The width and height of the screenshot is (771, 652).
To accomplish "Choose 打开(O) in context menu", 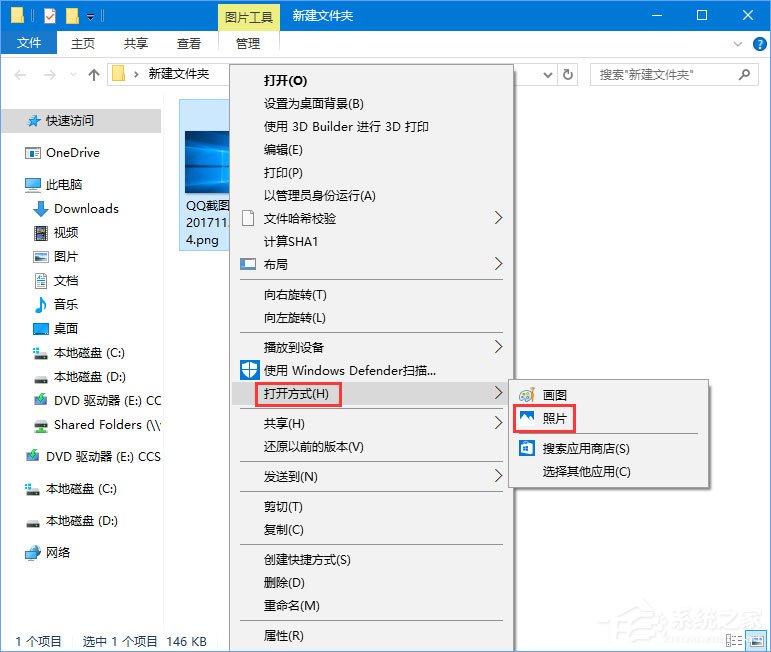I will tap(286, 80).
